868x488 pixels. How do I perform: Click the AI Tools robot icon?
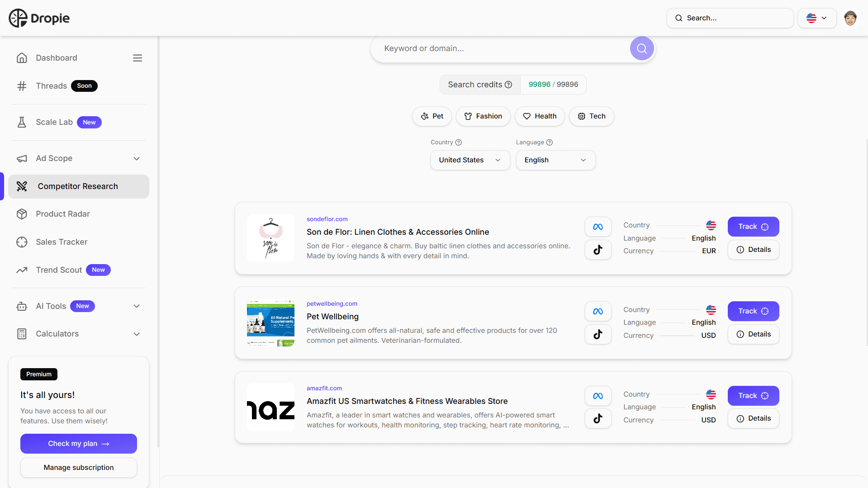[22, 306]
